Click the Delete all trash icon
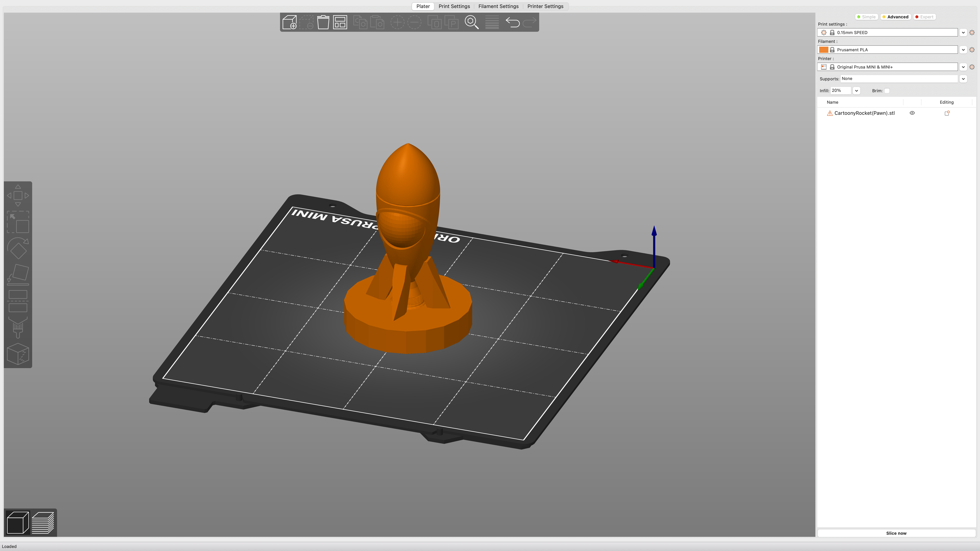The height and width of the screenshot is (551, 980). 323,22
